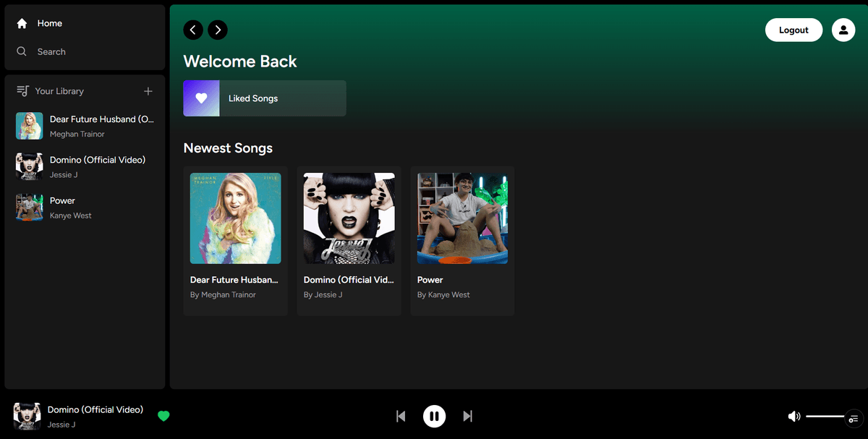Mute audio via the speaker icon
The height and width of the screenshot is (439, 868).
tap(793, 416)
